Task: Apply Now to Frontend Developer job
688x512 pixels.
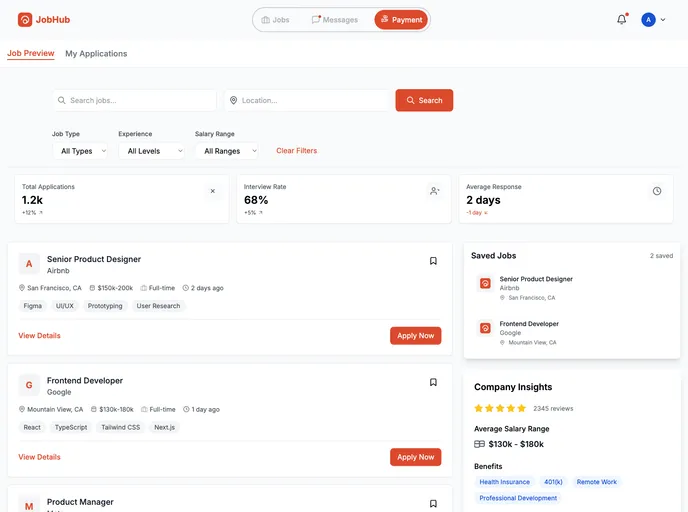Action: 416,457
